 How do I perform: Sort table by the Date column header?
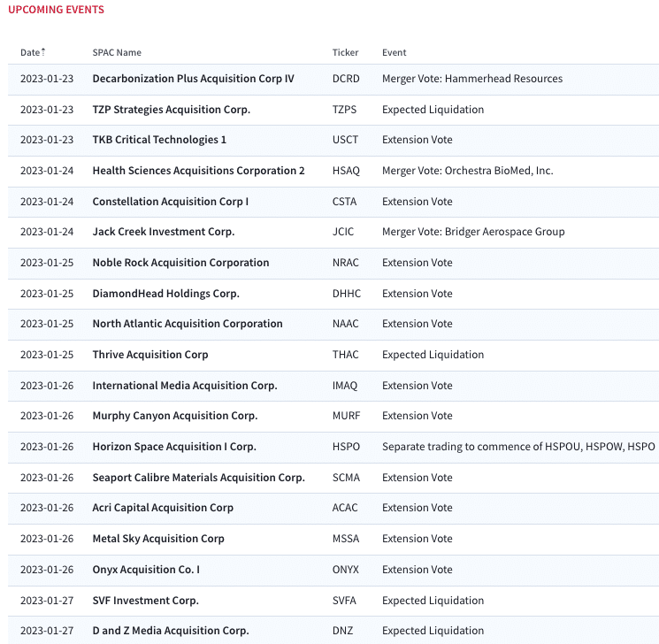click(x=33, y=52)
